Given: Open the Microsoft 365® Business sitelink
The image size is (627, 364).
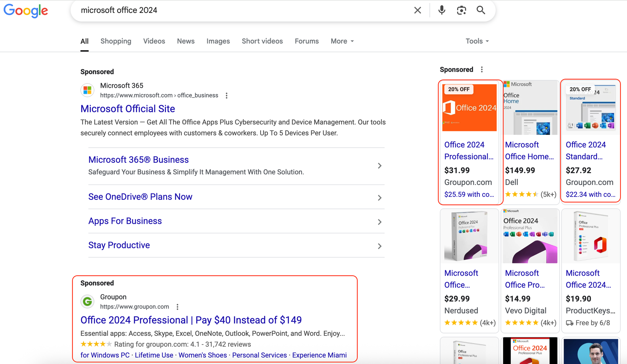Looking at the screenshot, I should click(139, 160).
